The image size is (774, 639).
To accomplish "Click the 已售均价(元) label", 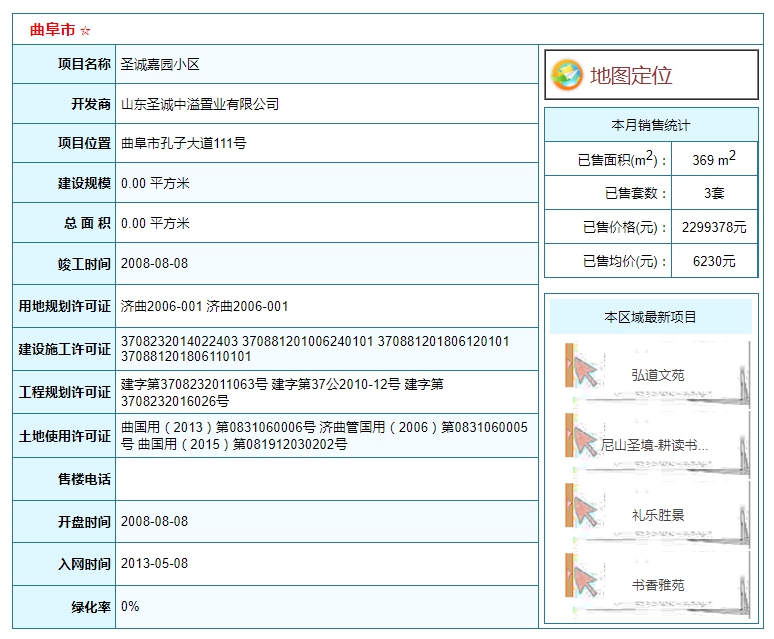I will point(624,261).
